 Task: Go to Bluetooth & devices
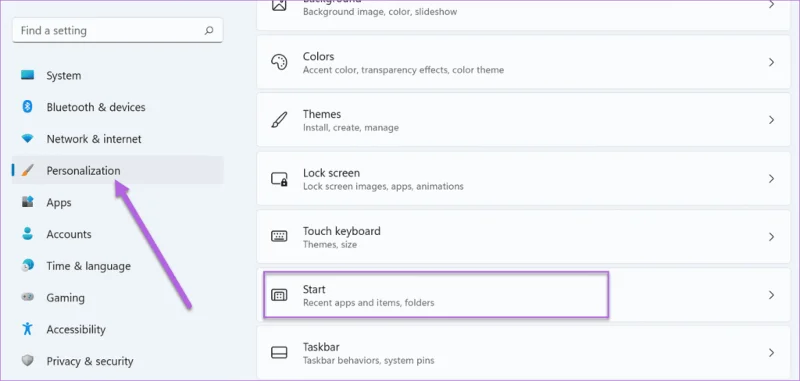[118, 107]
